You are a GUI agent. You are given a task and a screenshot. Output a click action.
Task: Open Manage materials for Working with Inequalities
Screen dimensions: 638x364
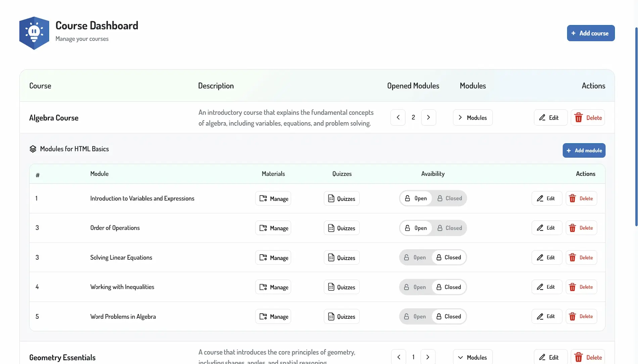click(273, 287)
